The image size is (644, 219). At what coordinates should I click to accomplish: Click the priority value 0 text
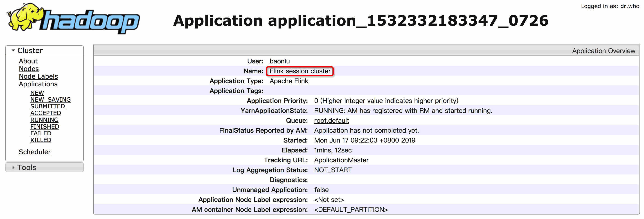(386, 101)
